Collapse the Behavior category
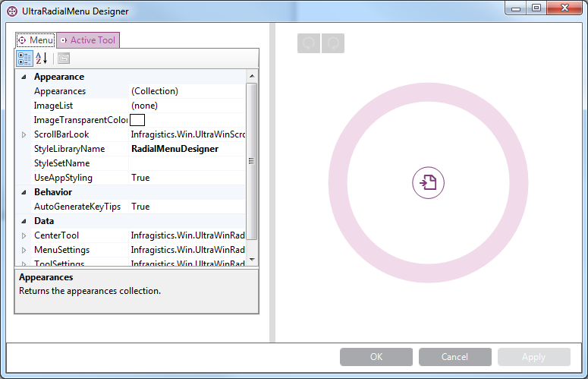The image size is (588, 379). pyautogui.click(x=24, y=192)
